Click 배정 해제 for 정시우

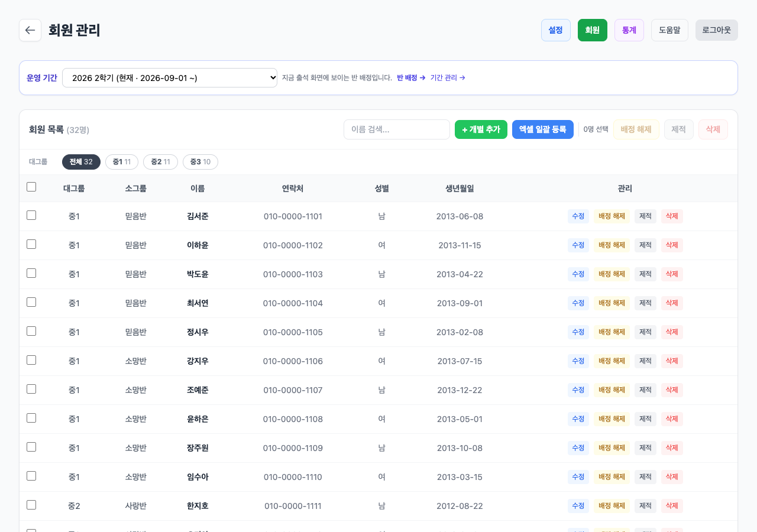[x=612, y=332]
